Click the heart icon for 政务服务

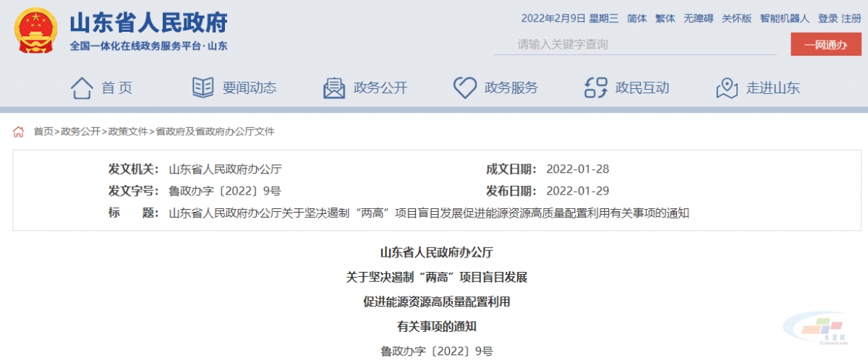click(x=464, y=88)
